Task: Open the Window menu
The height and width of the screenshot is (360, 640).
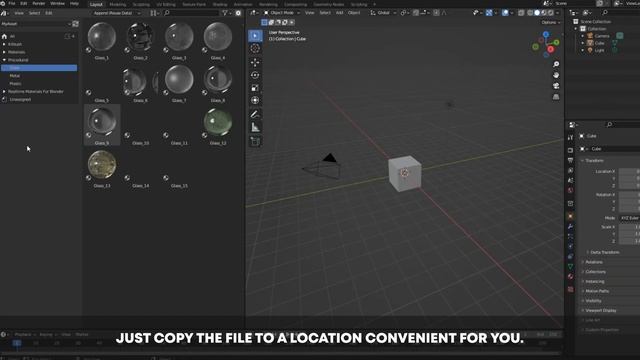Action: point(57,3)
